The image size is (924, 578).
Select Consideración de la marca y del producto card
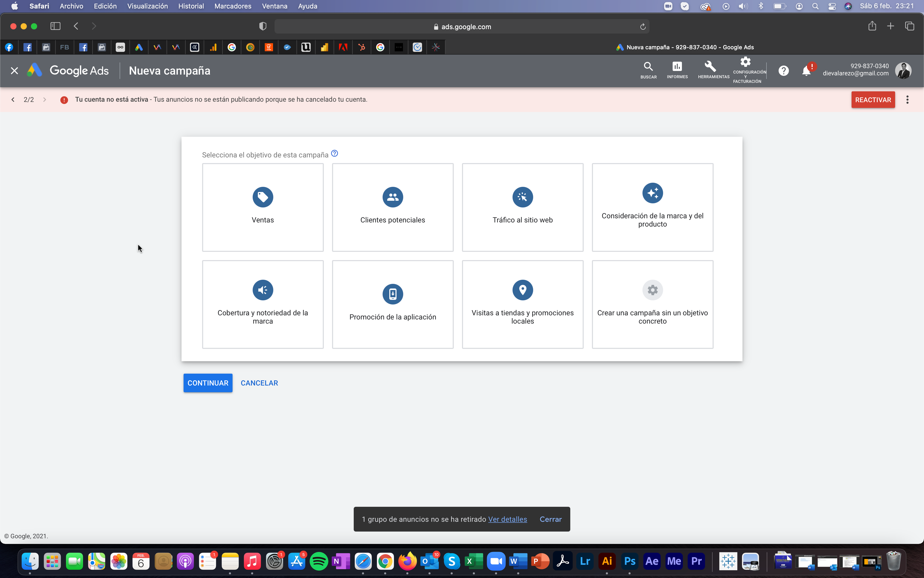pos(653,207)
